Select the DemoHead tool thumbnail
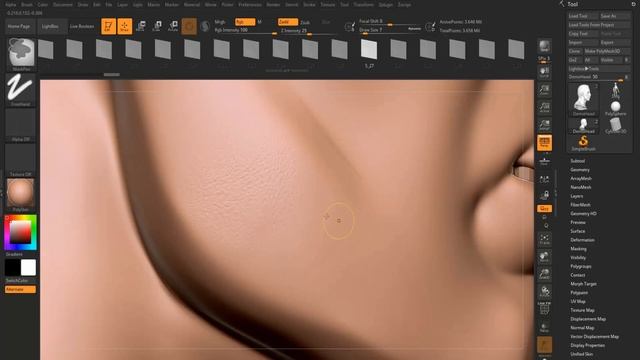 [584, 99]
